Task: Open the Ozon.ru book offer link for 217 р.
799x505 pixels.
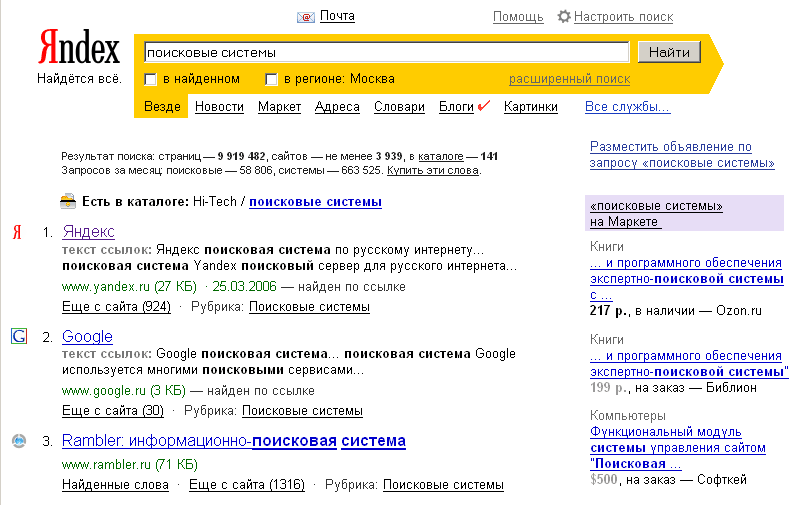Action: [686, 279]
